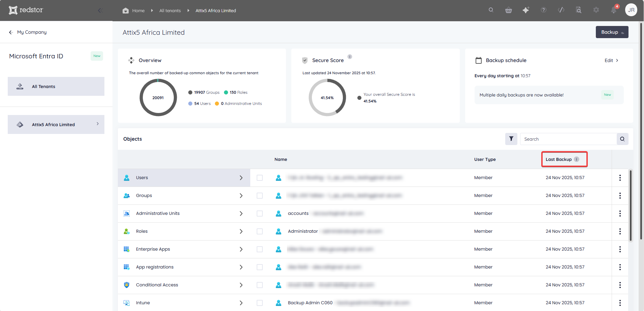The image size is (644, 311).
Task: Open the settings gear icon
Action: [596, 10]
